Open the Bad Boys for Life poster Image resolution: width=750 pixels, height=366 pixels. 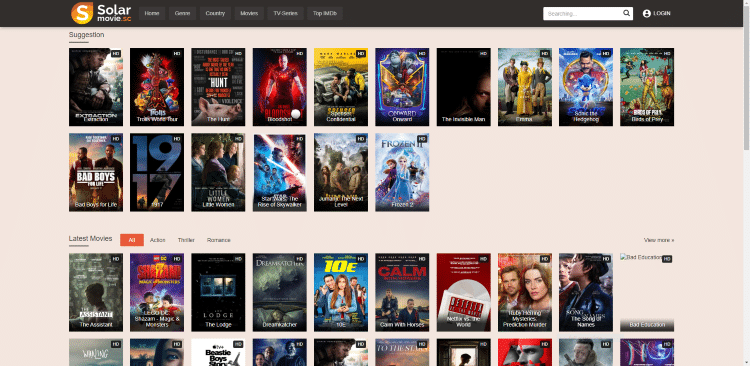pos(96,172)
